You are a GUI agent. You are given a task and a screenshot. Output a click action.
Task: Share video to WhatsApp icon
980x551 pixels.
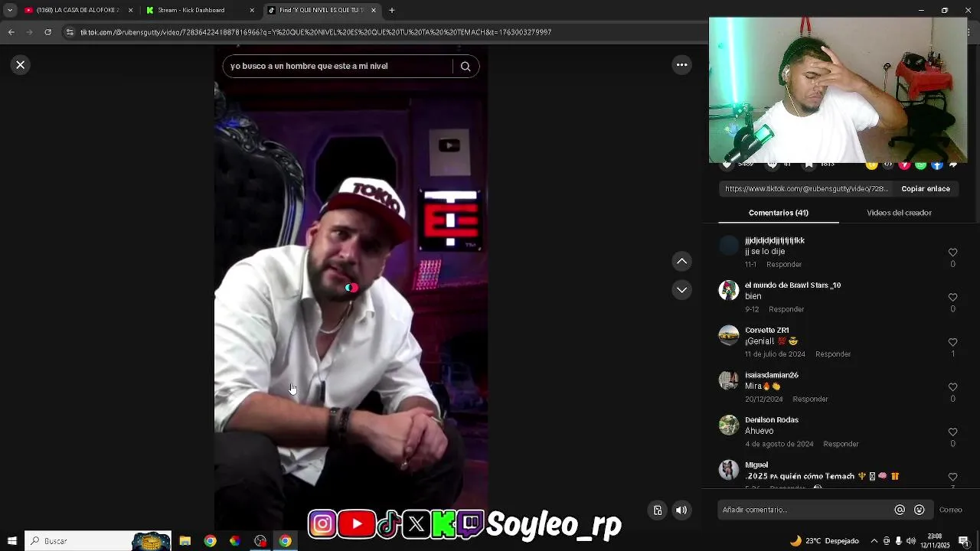tap(920, 165)
